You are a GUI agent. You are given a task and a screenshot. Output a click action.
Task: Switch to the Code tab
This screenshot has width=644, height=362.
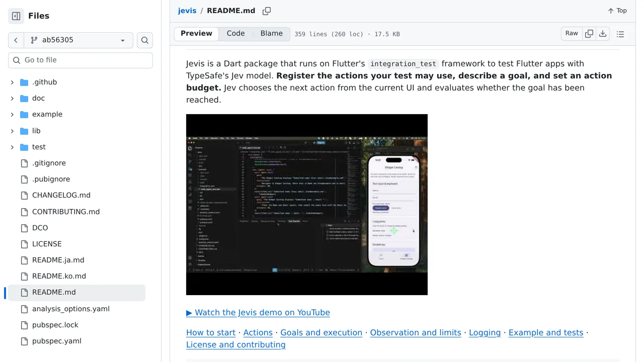[235, 34]
